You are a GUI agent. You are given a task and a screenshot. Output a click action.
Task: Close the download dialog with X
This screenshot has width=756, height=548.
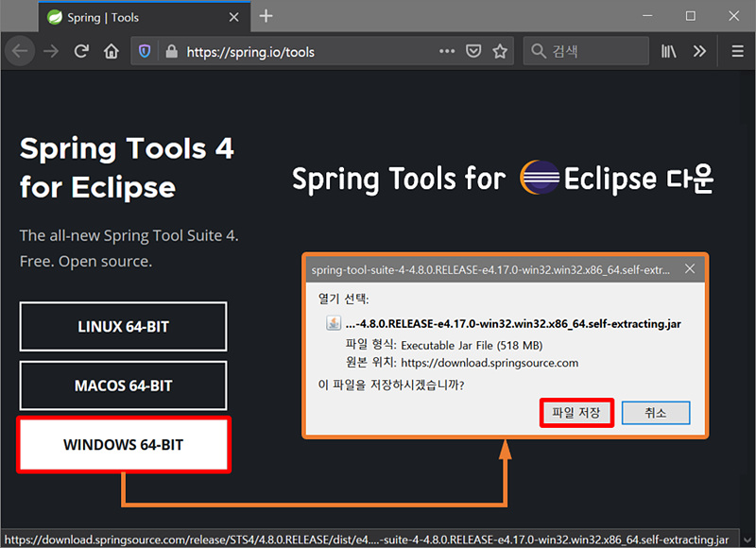pos(690,269)
